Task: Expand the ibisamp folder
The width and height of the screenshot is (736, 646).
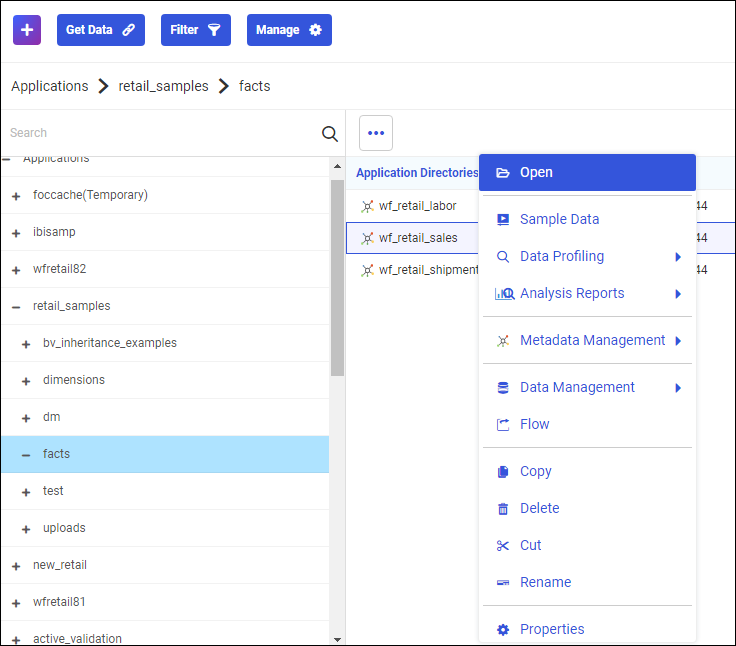Action: pos(16,233)
